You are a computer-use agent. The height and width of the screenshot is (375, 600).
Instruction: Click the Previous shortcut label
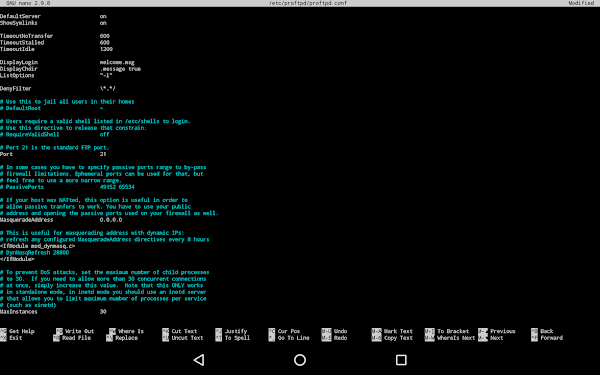503,331
